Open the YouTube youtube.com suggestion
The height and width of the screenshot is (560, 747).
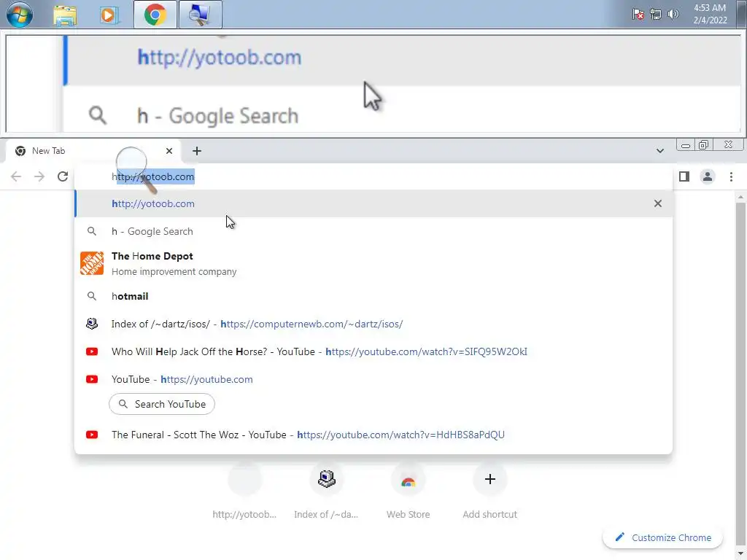pos(373,379)
